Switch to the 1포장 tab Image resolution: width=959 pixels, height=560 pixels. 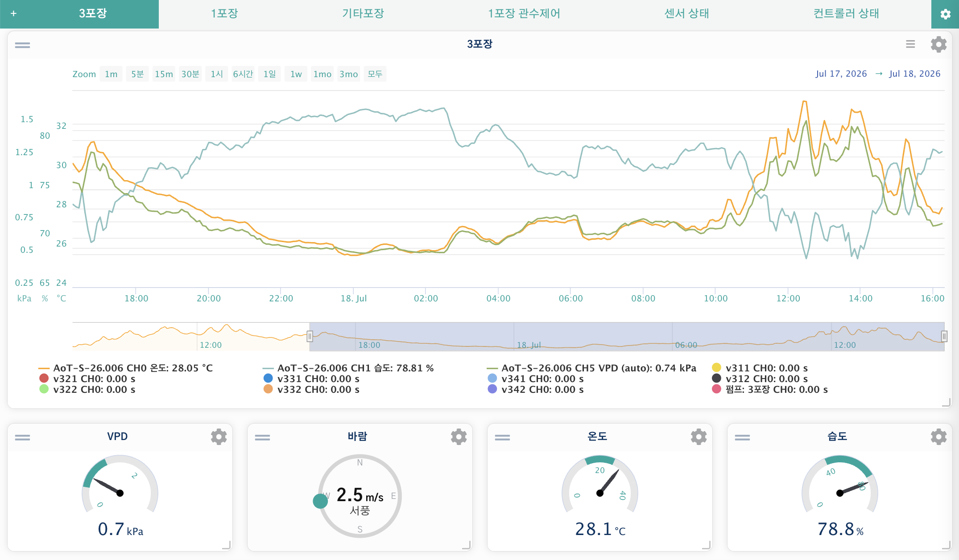pyautogui.click(x=224, y=14)
